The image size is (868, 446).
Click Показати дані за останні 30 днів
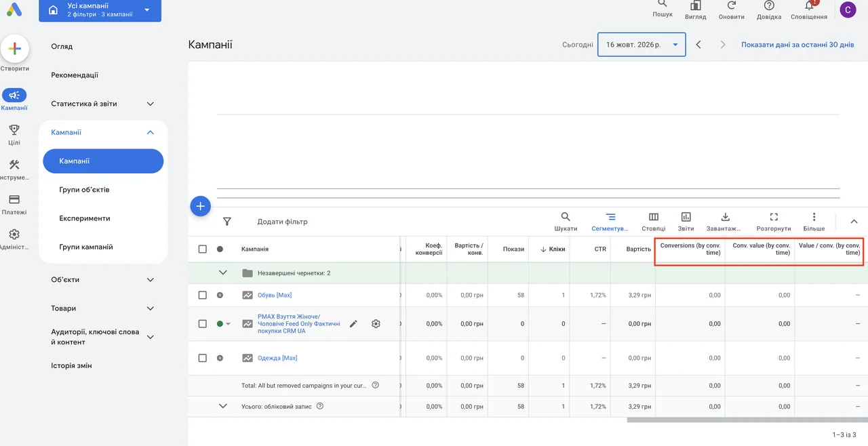797,45
